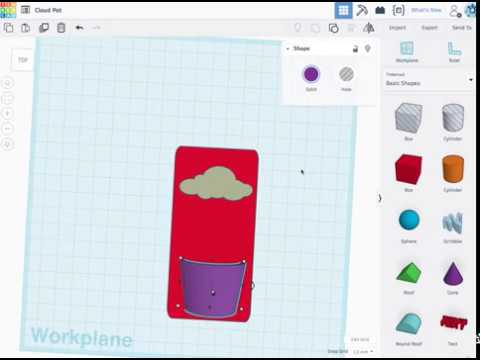The image size is (480, 360).
Task: Pick the teal Round Roof shape
Action: (409, 323)
